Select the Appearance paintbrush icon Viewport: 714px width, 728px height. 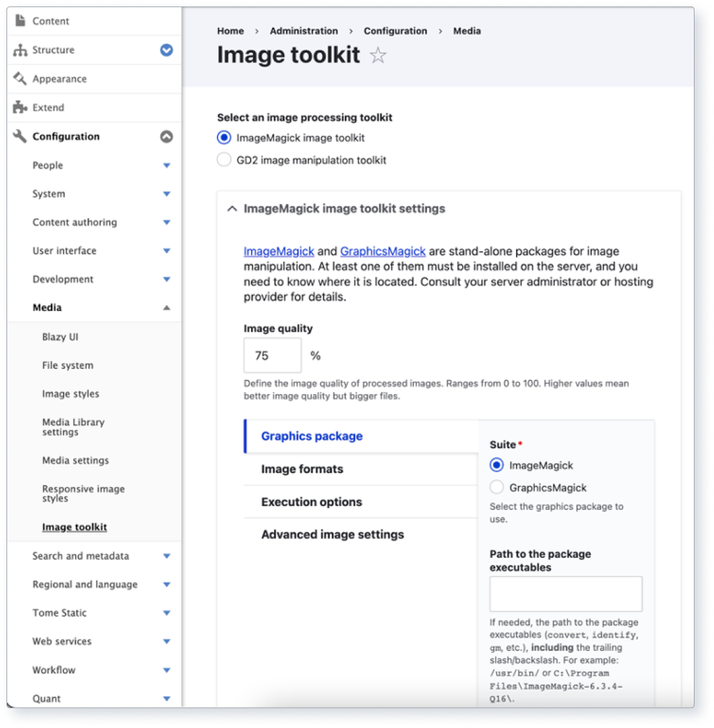(18, 79)
